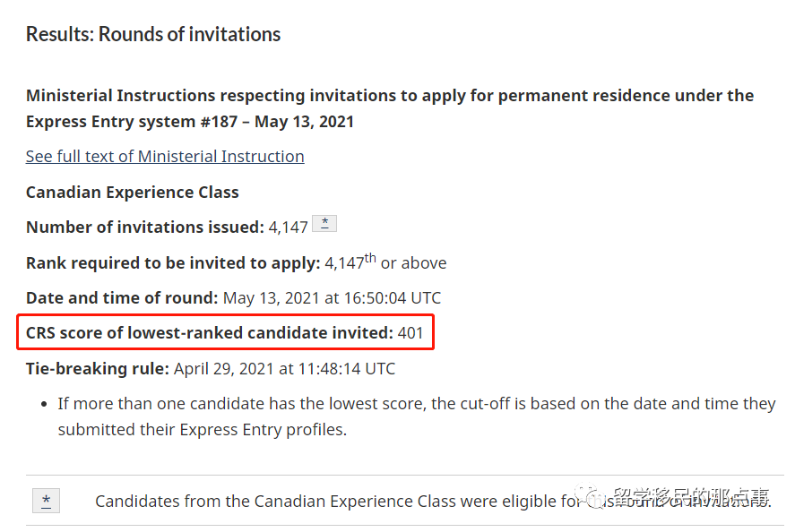This screenshot has width=795, height=532.
Task: Click the 'Rank required to be invited to apply' label
Action: [173, 263]
